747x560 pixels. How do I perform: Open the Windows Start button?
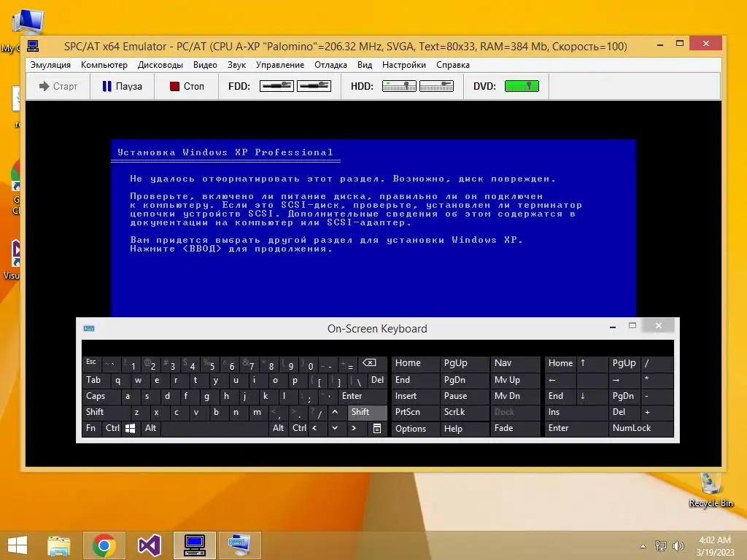(x=18, y=545)
